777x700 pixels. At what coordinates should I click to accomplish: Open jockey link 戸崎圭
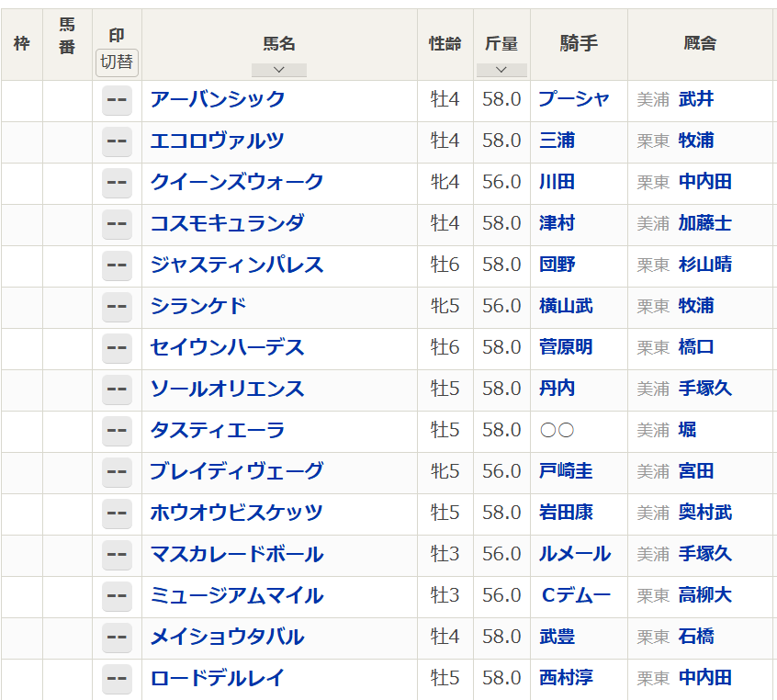565,471
